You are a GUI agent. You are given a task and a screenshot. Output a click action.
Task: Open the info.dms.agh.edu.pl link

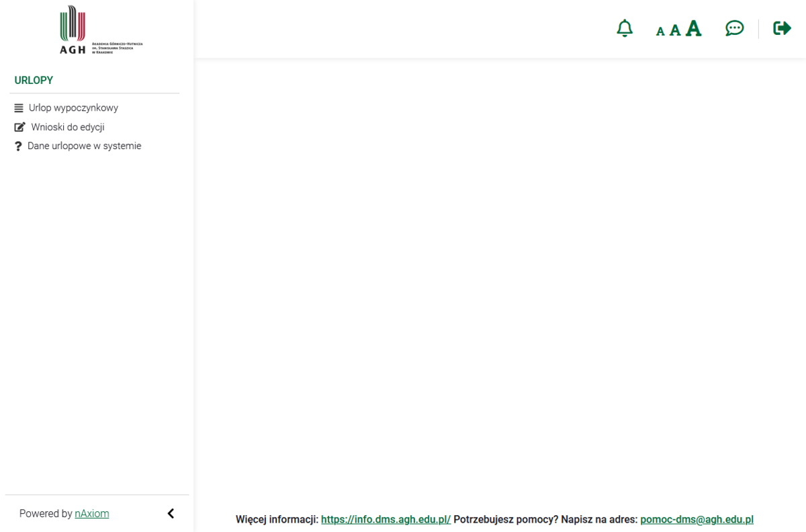(x=386, y=519)
